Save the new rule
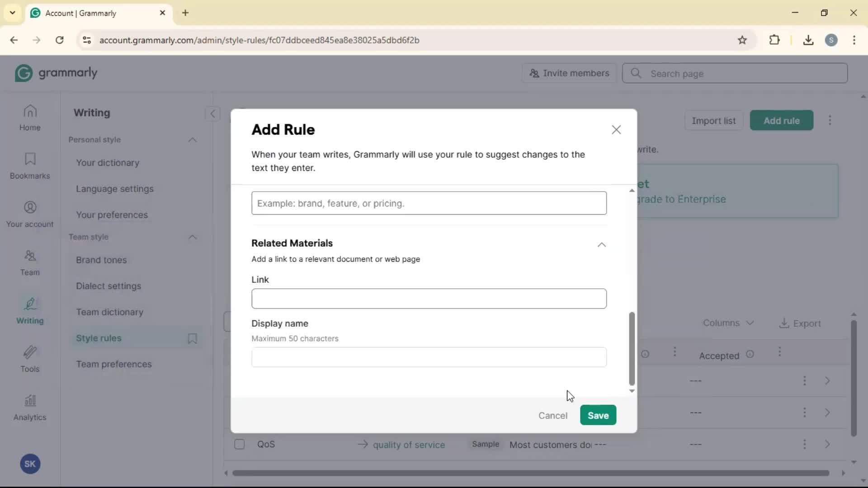The width and height of the screenshot is (868, 488). click(598, 415)
